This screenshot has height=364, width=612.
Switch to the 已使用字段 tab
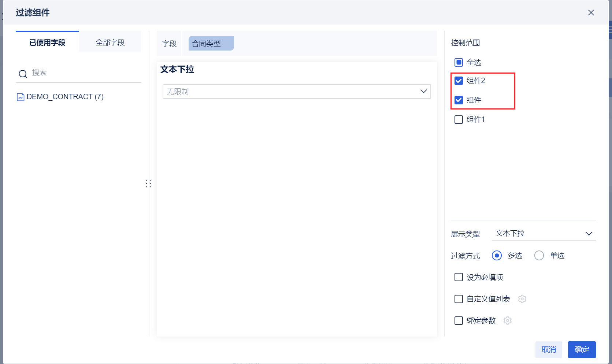47,42
